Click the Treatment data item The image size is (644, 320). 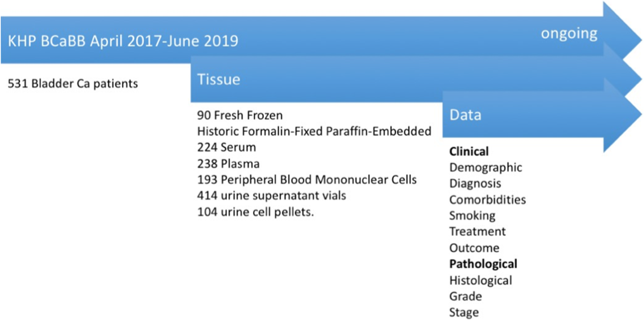tap(477, 231)
